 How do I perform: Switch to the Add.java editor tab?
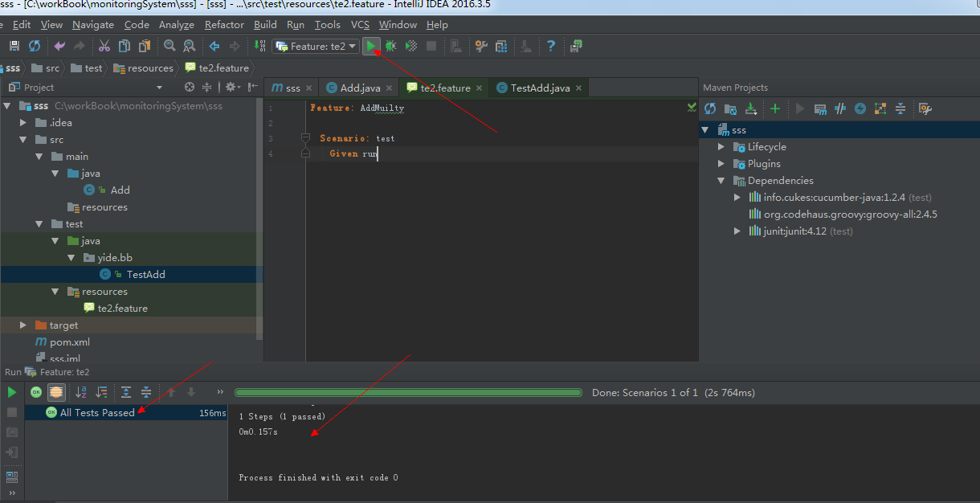pos(359,88)
